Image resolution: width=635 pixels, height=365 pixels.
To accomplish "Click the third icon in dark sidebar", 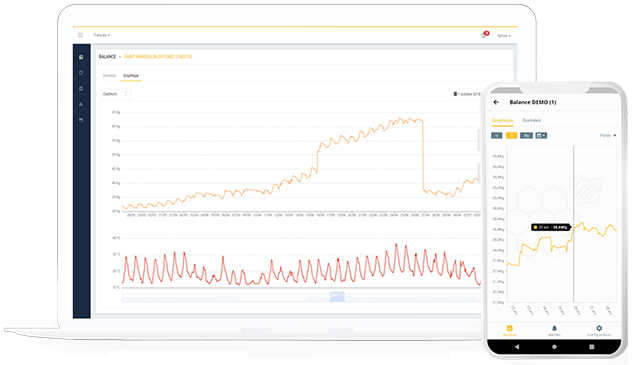I will pos(81,88).
